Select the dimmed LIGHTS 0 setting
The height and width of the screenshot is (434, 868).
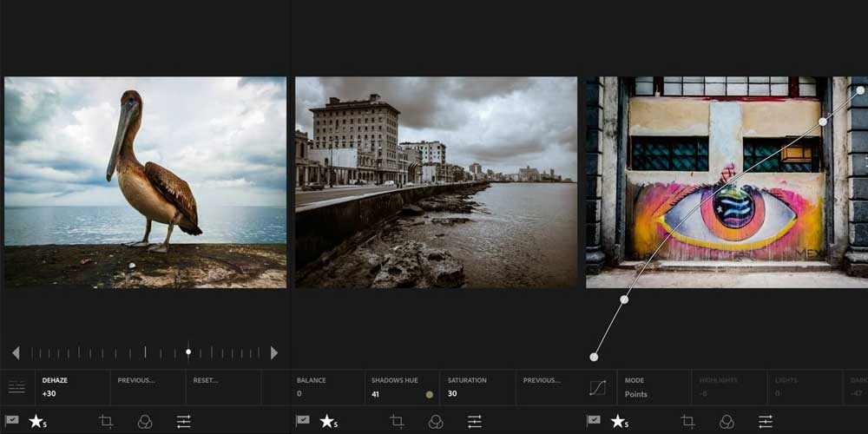tap(805, 387)
